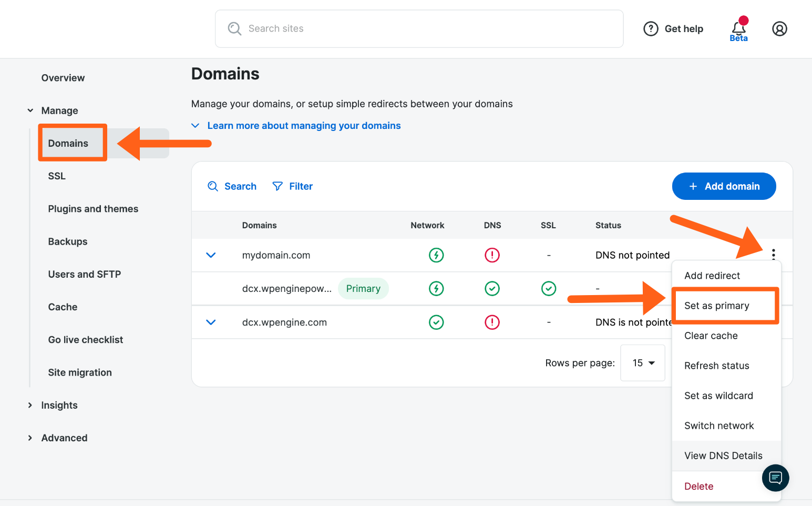Select Set as primary from the menu
This screenshot has width=812, height=506.
(717, 305)
